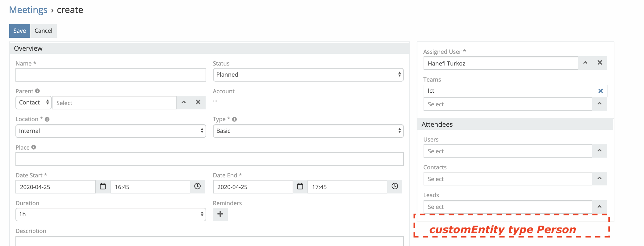The width and height of the screenshot is (644, 246).
Task: Open the Location dropdown
Action: point(111,131)
